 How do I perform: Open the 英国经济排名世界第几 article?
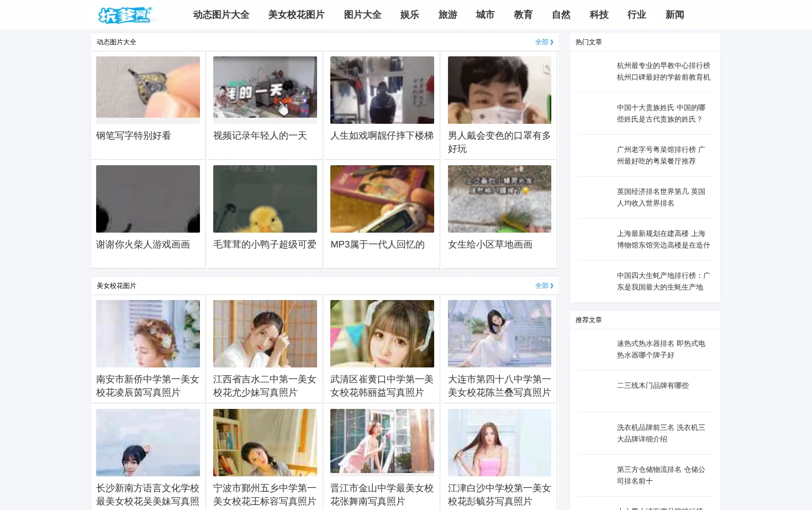[661, 197]
